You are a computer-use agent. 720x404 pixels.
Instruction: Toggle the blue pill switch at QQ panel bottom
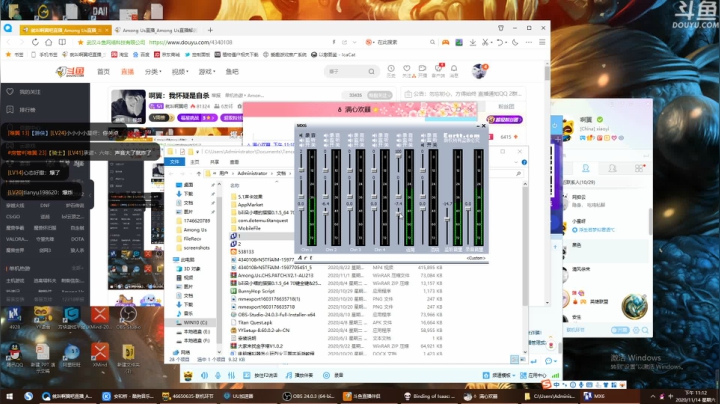point(620,330)
